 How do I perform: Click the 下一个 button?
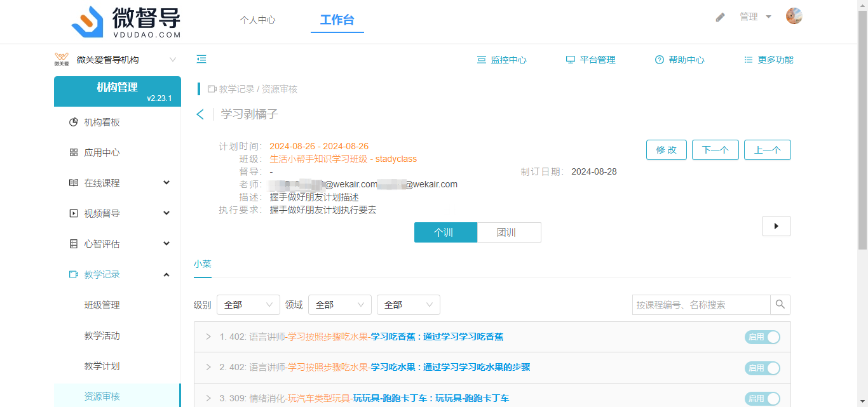(715, 150)
